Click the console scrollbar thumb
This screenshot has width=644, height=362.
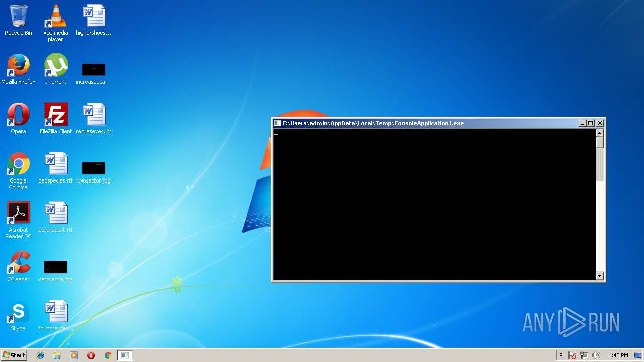(x=599, y=143)
